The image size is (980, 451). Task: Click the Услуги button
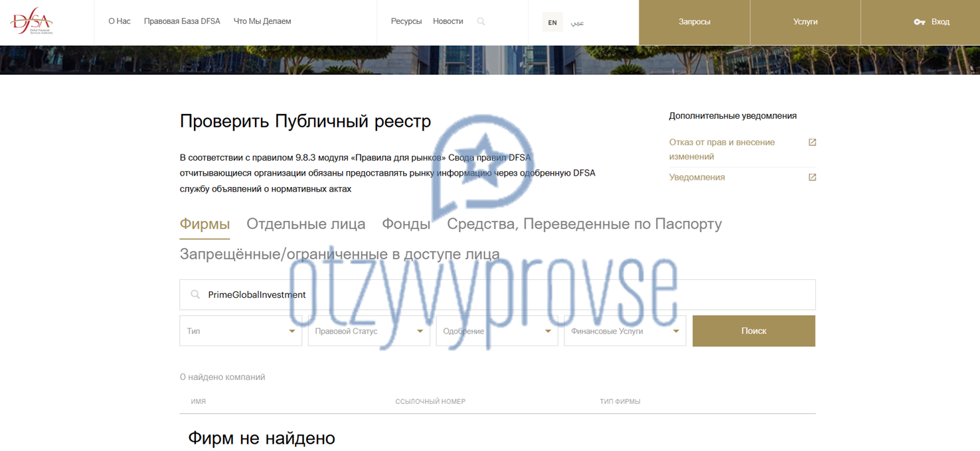point(805,23)
